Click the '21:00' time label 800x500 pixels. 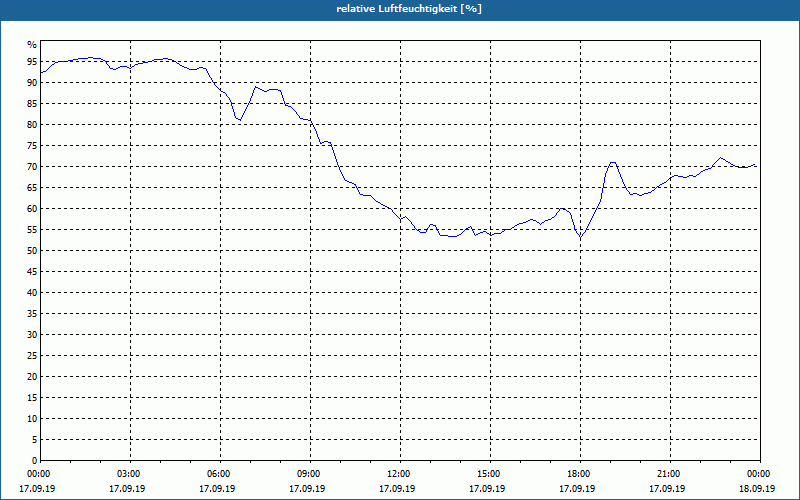pyautogui.click(x=670, y=474)
